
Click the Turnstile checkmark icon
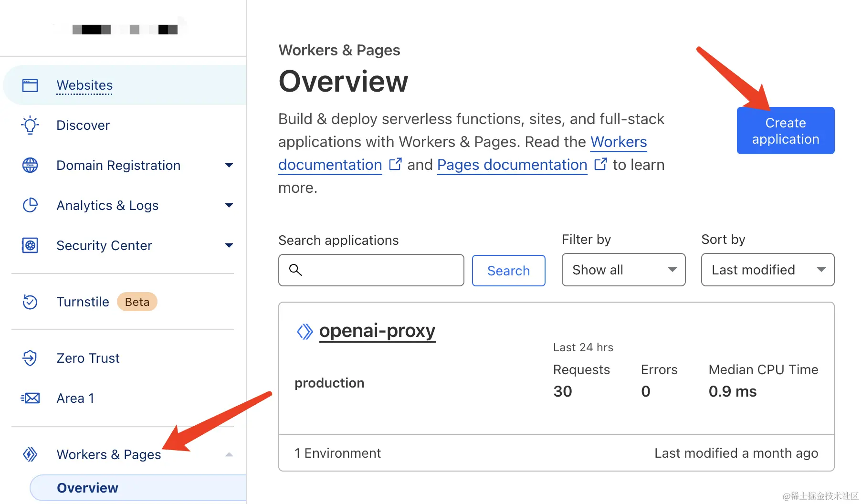click(x=30, y=302)
